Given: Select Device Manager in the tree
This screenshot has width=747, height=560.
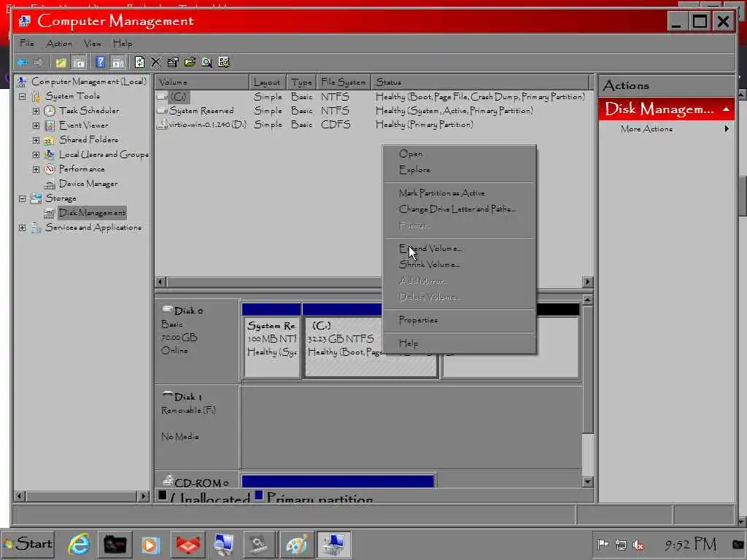Looking at the screenshot, I should pyautogui.click(x=88, y=184).
